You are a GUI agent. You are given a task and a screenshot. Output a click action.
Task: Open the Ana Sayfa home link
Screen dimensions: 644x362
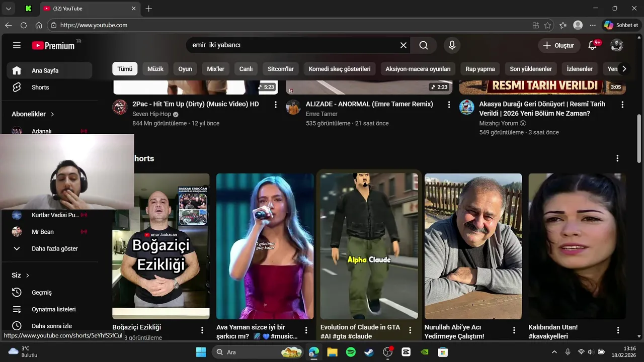click(x=49, y=70)
